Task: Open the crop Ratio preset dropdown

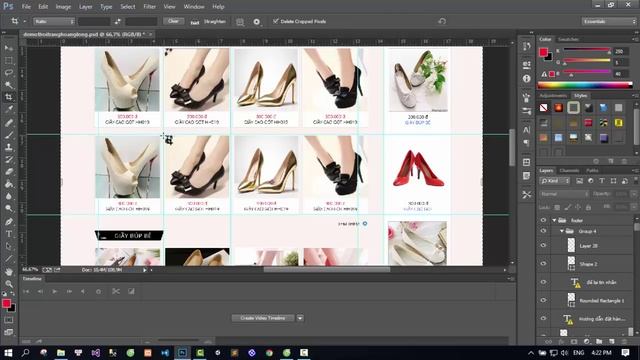Action: tap(54, 21)
